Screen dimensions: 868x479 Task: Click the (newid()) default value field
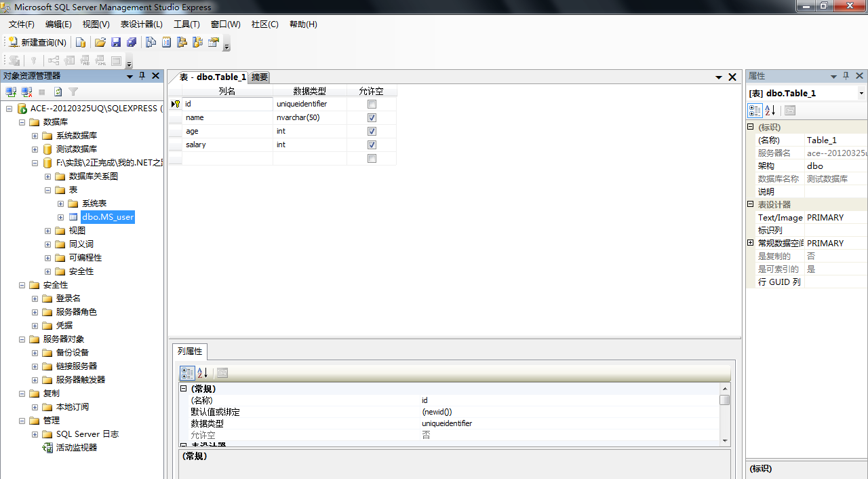570,412
